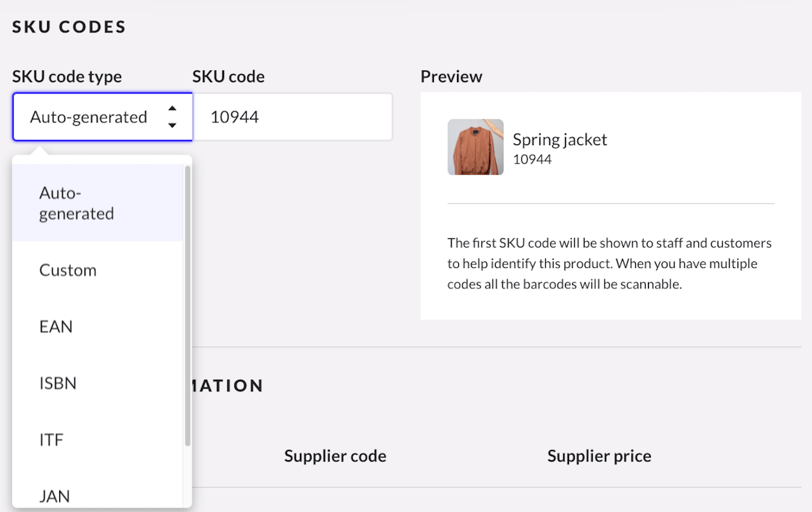Click the SKU code field containing 10944
Screen dimensions: 812x512
[292, 117]
